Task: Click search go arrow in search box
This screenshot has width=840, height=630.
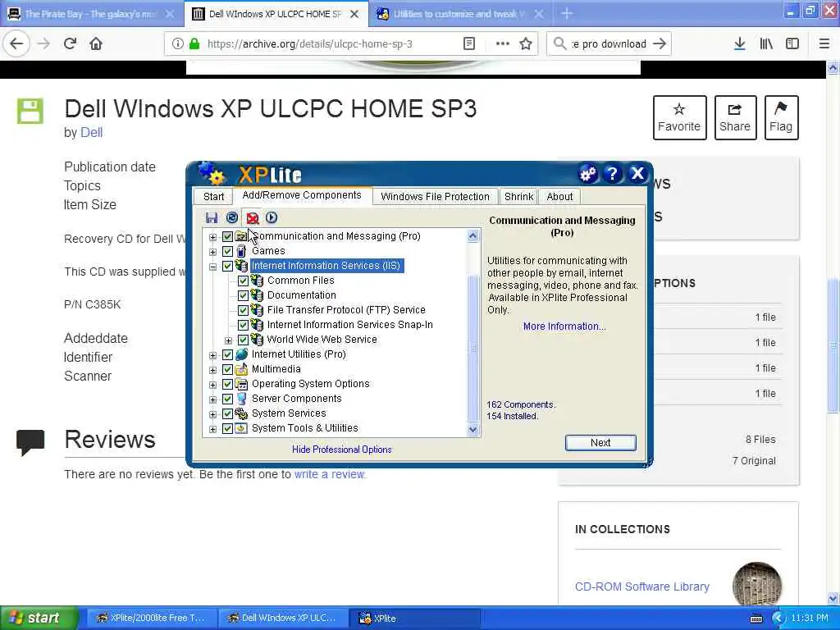Action: click(x=660, y=44)
